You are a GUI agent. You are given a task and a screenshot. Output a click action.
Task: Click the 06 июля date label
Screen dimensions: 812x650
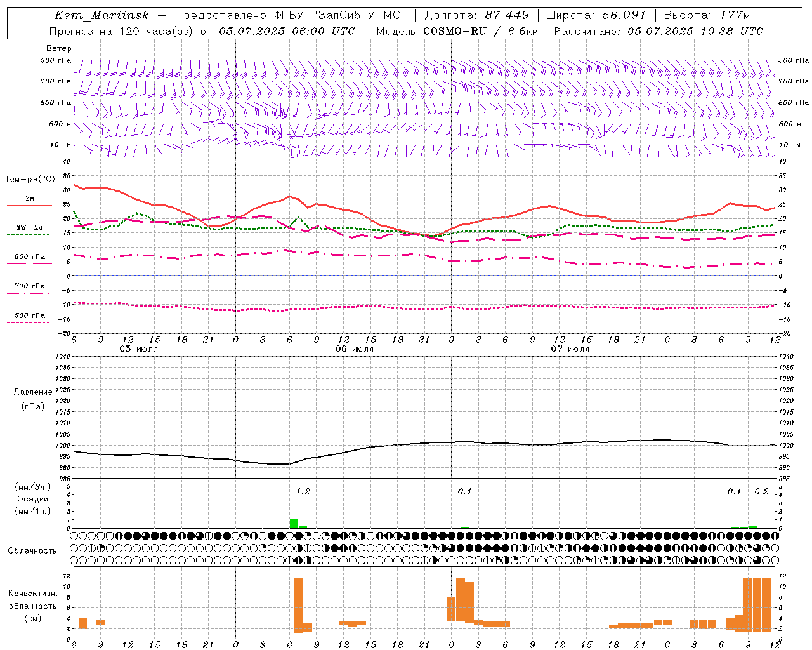[355, 349]
